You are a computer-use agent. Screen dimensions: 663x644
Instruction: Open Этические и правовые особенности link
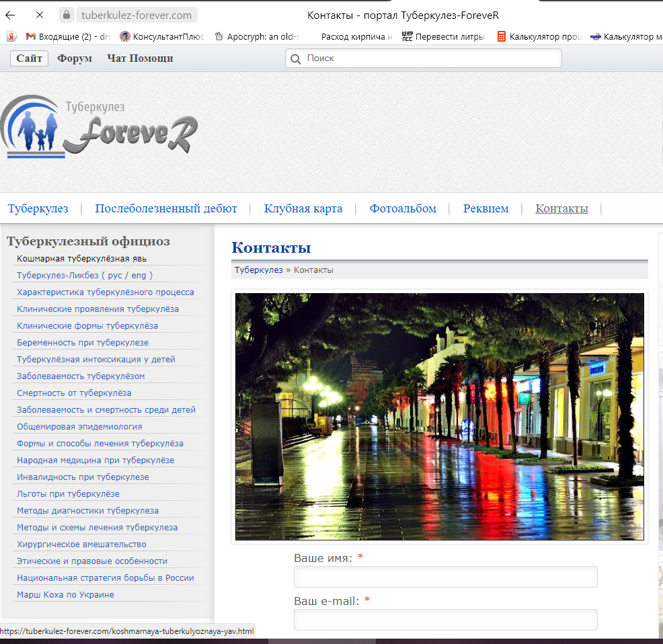coord(92,561)
